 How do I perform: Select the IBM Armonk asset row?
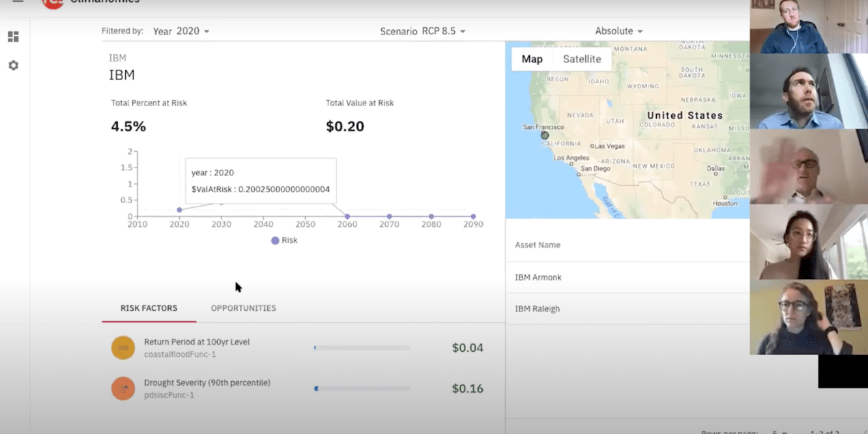(x=538, y=278)
